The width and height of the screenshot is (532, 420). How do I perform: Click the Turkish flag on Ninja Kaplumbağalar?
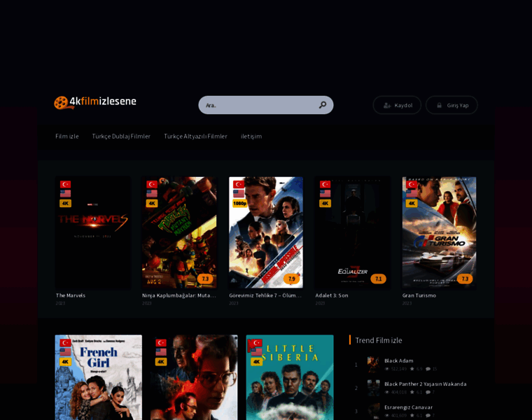point(152,184)
